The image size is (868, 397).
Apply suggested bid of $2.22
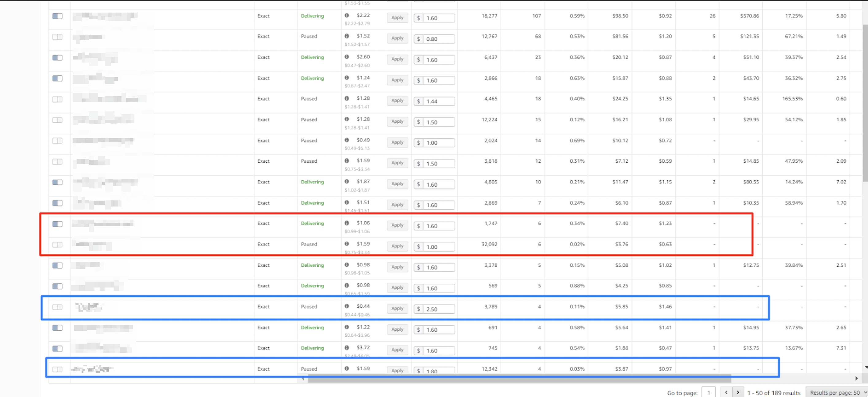pyautogui.click(x=397, y=17)
